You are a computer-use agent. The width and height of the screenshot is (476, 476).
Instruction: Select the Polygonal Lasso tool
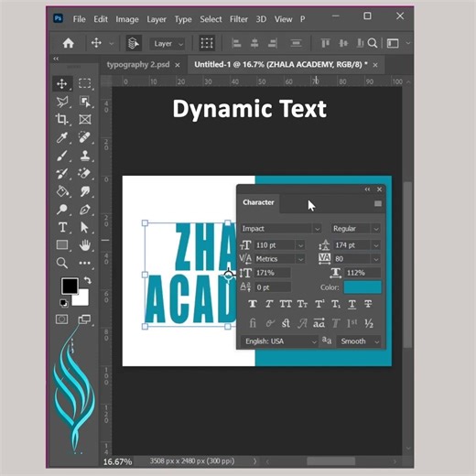click(x=62, y=102)
